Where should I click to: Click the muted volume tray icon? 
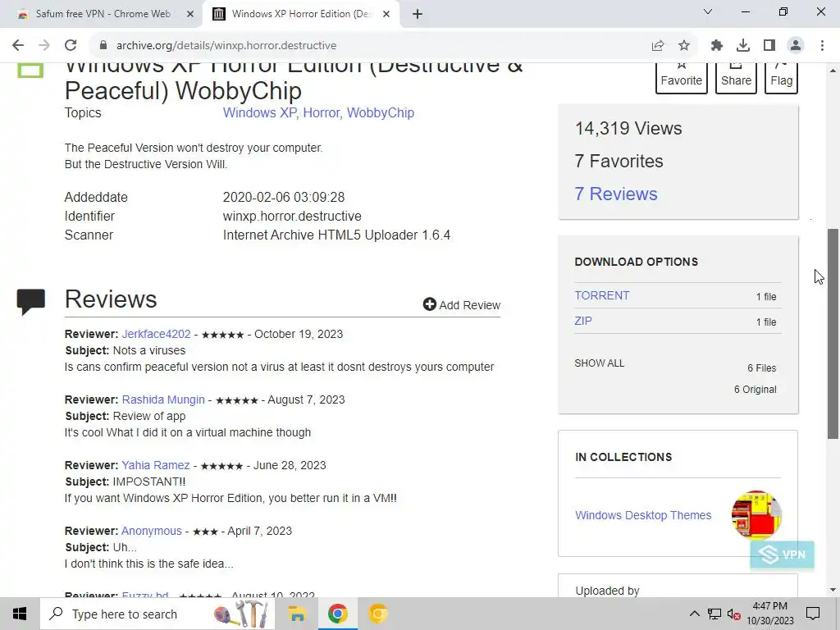pyautogui.click(x=734, y=614)
